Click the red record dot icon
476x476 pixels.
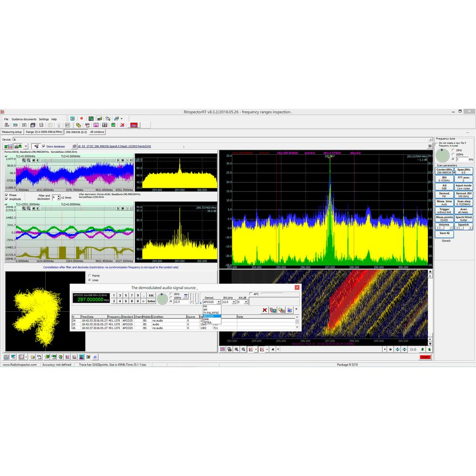pyautogui.click(x=81, y=119)
